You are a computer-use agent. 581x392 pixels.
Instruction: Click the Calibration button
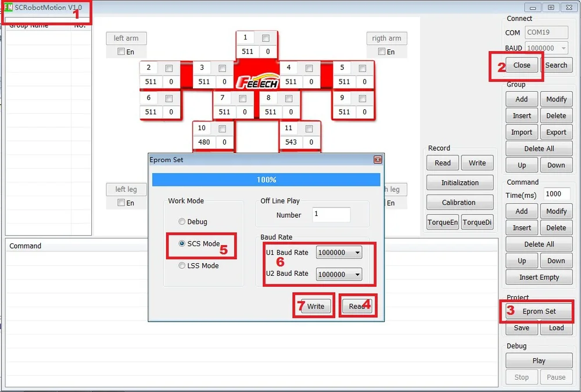click(x=460, y=202)
